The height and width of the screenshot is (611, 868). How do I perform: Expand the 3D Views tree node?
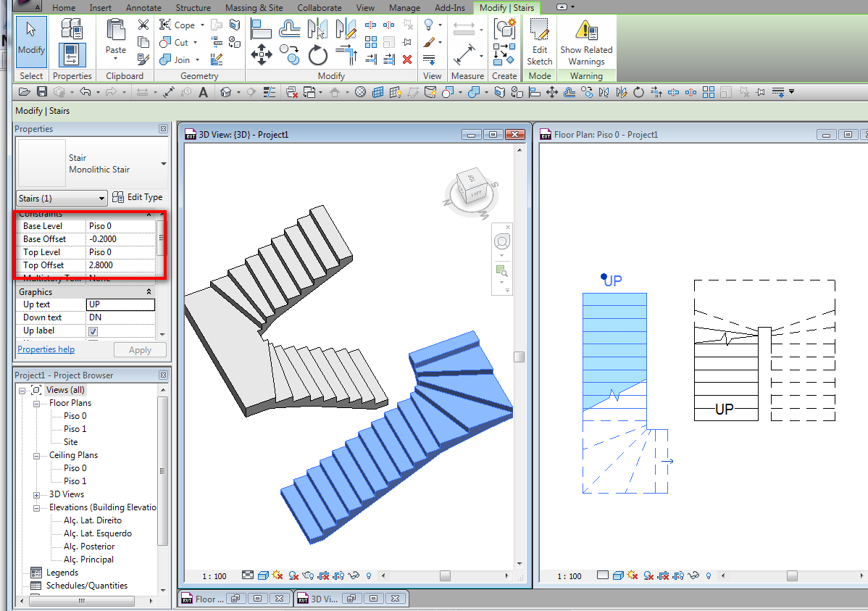click(36, 495)
